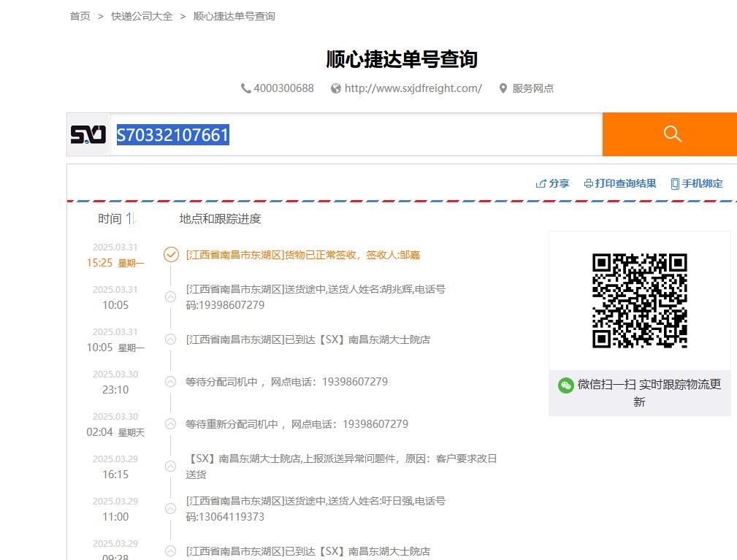Click the green WeChat icon beside 微信扫一扫
737x560 pixels.
(566, 386)
